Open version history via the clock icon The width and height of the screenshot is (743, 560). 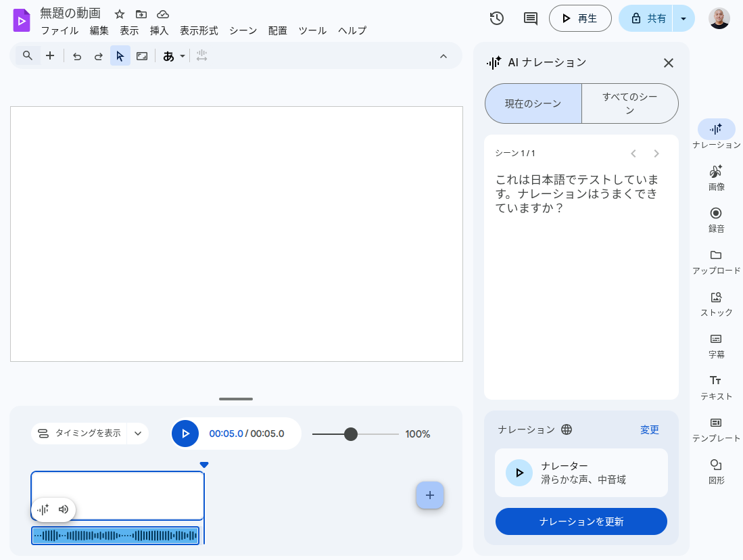pyautogui.click(x=496, y=18)
